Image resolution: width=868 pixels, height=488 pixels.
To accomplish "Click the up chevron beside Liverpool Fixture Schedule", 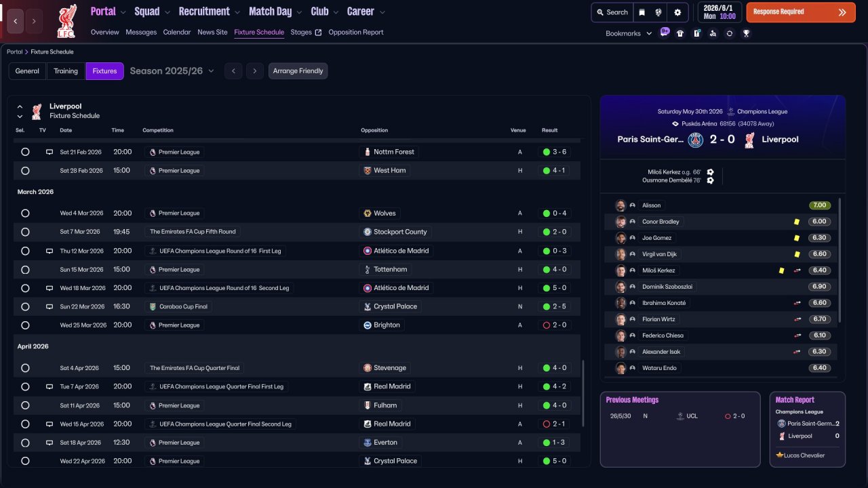I will tap(20, 107).
